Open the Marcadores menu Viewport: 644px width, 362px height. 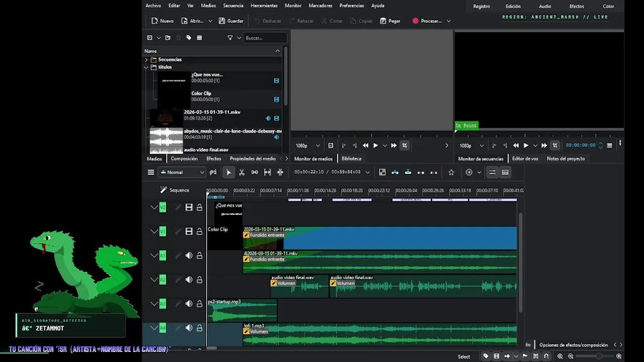coord(320,6)
